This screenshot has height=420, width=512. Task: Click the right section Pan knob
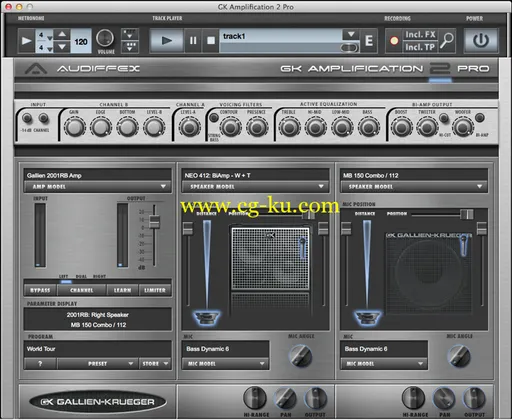pos(443,398)
